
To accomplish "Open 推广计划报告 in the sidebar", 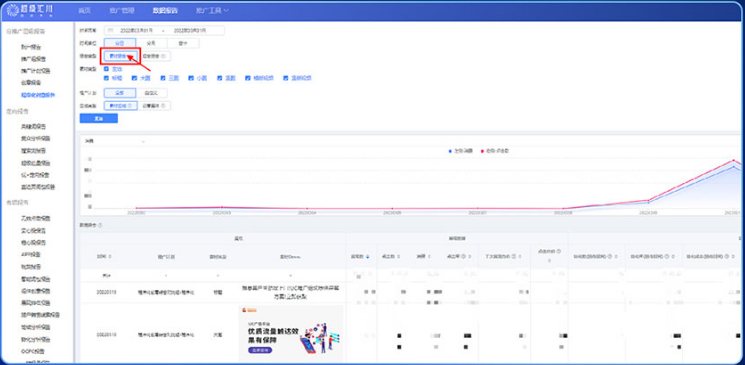I will tap(35, 71).
